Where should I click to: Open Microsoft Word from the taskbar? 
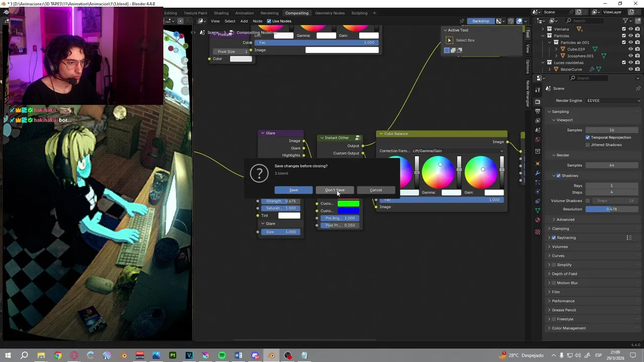pyautogui.click(x=238, y=355)
